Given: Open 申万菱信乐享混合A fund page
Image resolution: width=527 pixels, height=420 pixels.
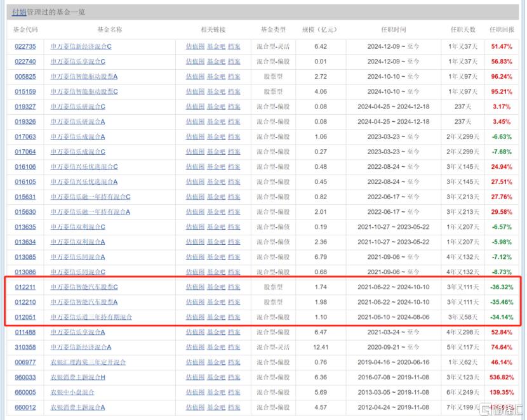Looking at the screenshot, I should (77, 332).
